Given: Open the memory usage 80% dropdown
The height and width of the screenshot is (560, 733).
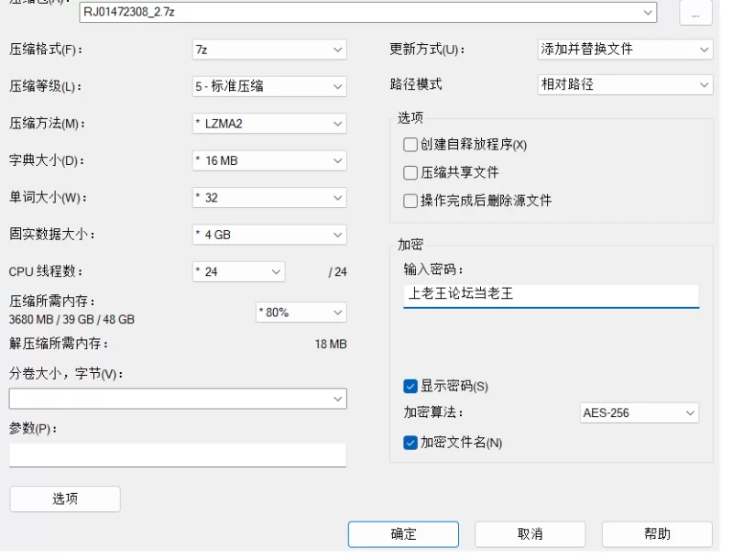Looking at the screenshot, I should [301, 312].
